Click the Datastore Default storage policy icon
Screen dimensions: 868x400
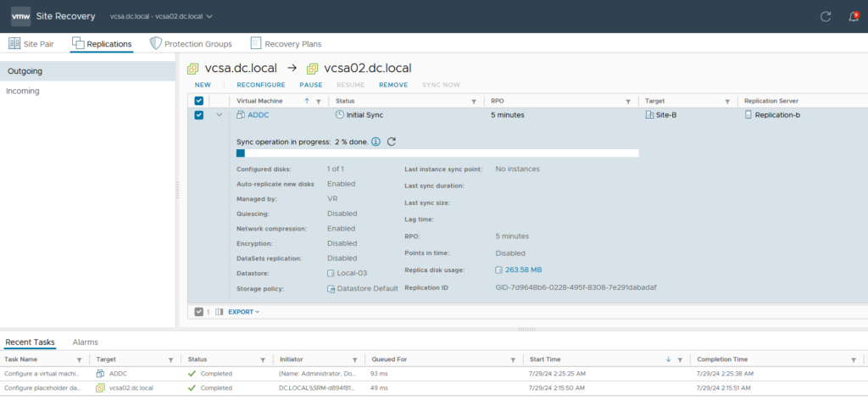331,289
